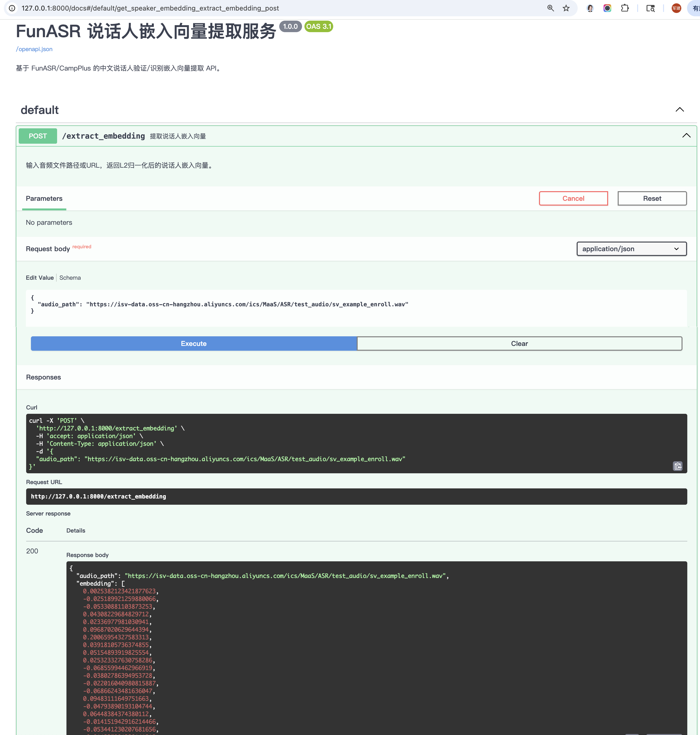
Task: Click the Reset button
Action: point(652,198)
